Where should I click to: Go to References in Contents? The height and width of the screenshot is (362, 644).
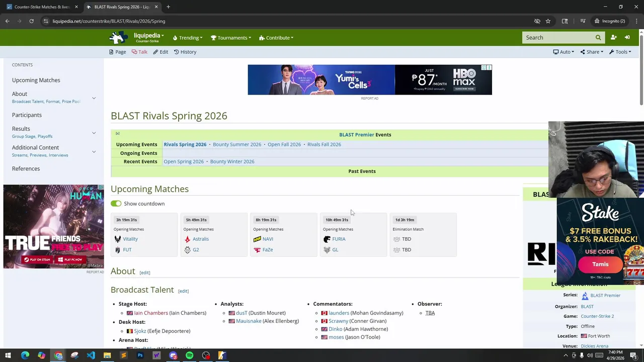(26, 168)
